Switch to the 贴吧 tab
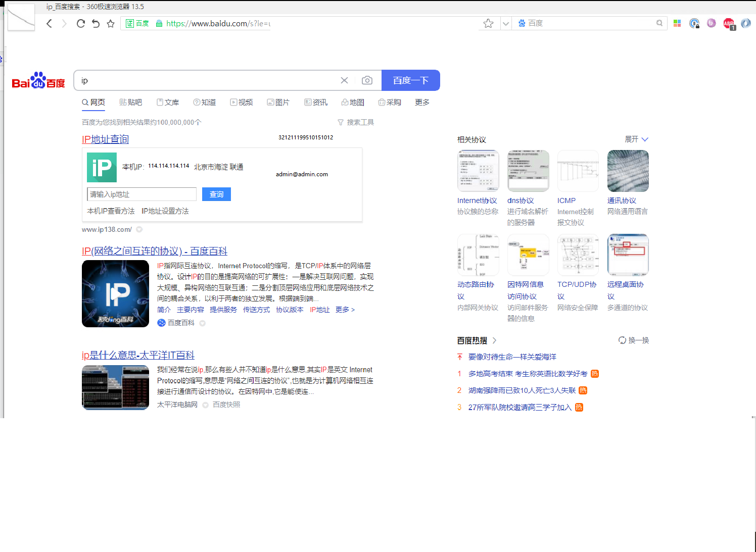 pos(130,102)
